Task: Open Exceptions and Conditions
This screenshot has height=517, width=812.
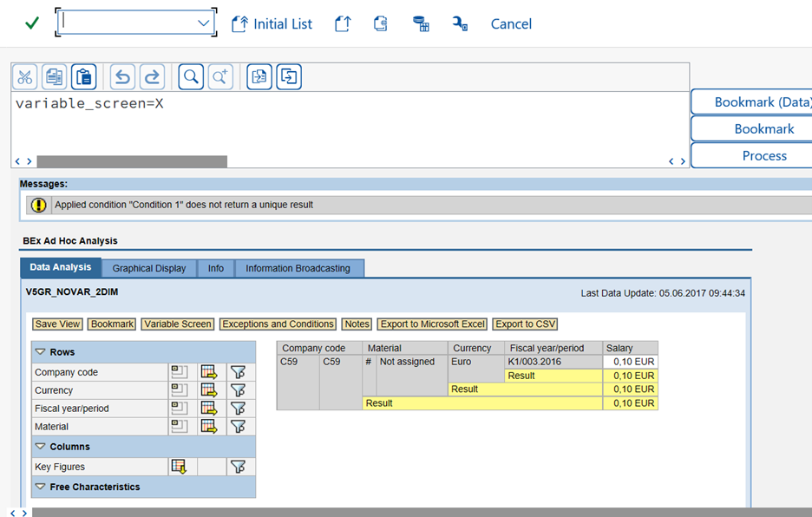Action: pyautogui.click(x=278, y=324)
